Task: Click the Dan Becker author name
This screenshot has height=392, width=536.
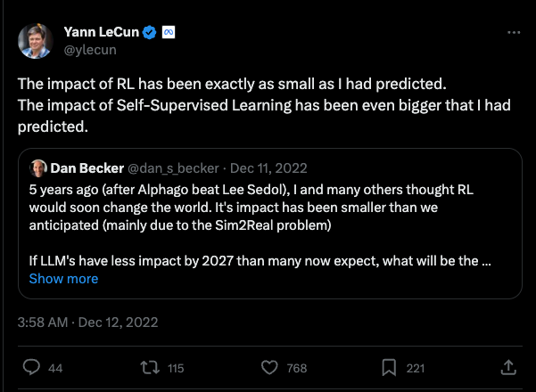Action: tap(87, 168)
